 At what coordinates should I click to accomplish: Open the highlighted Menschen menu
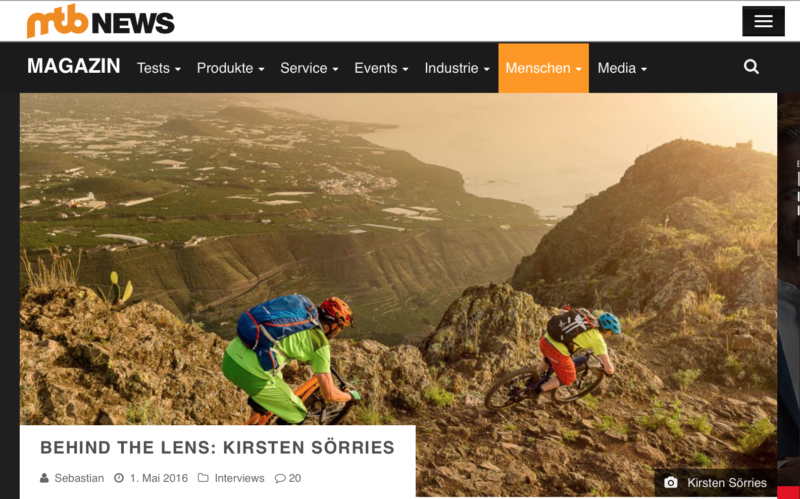(543, 68)
